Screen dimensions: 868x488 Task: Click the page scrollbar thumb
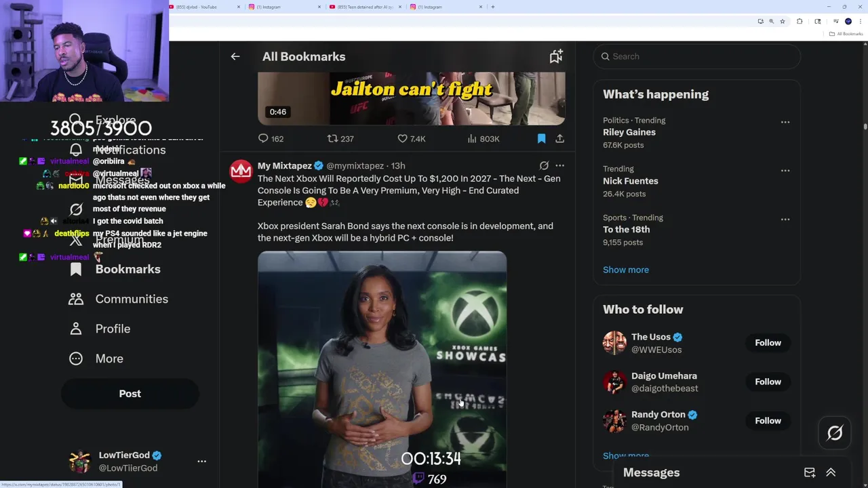click(x=865, y=126)
